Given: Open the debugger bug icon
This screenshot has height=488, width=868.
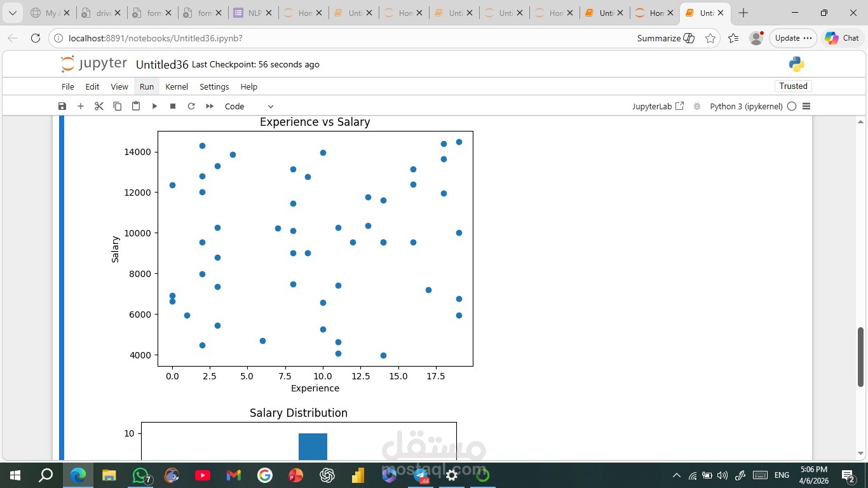Looking at the screenshot, I should point(696,106).
